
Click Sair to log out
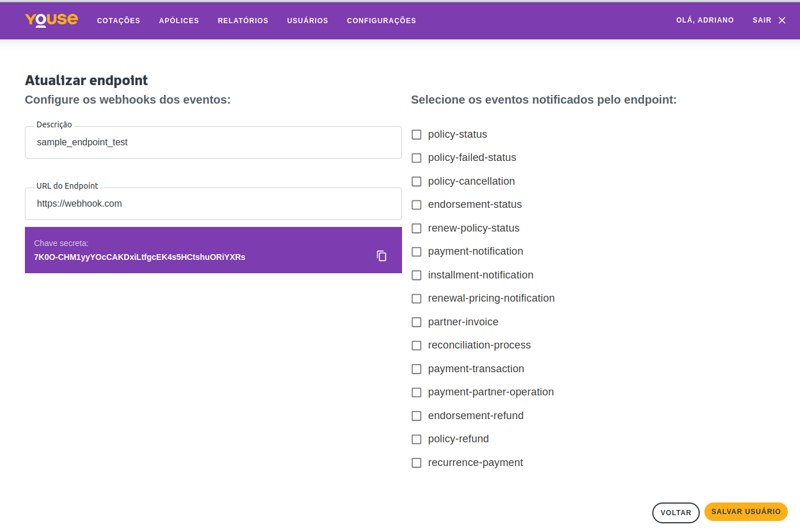762,20
